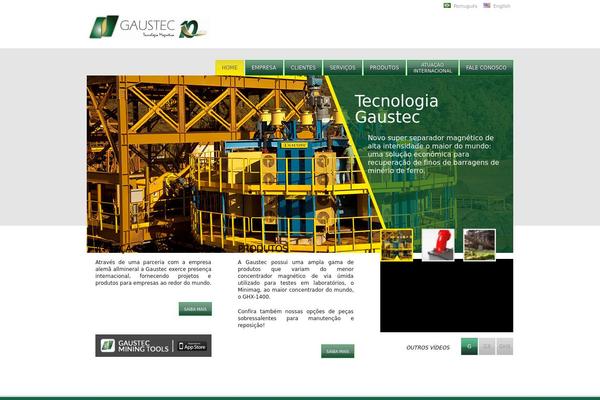The image size is (600, 400).
Task: Switch language to English
Action: click(502, 6)
